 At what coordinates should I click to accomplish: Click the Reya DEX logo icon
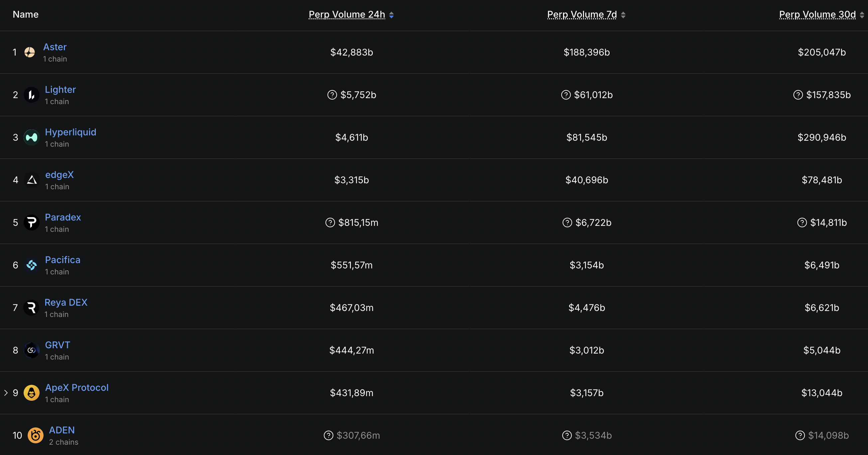[x=31, y=308]
